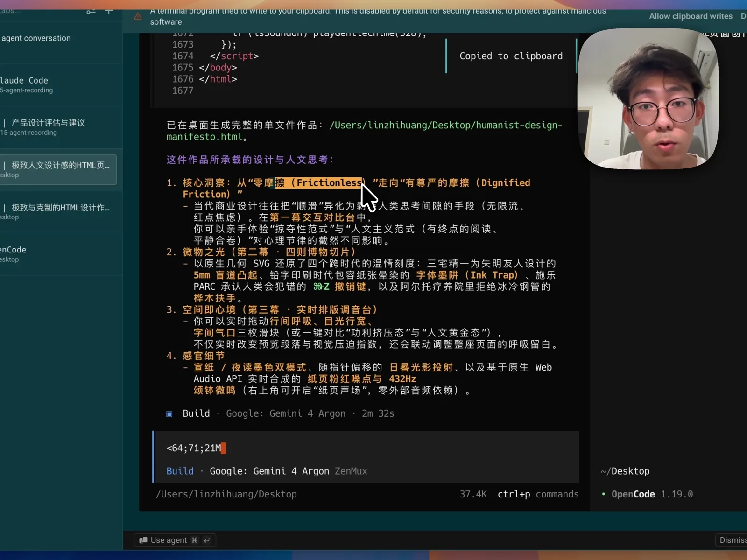
Task: Click the Copied to clipboard notification
Action: pos(511,56)
